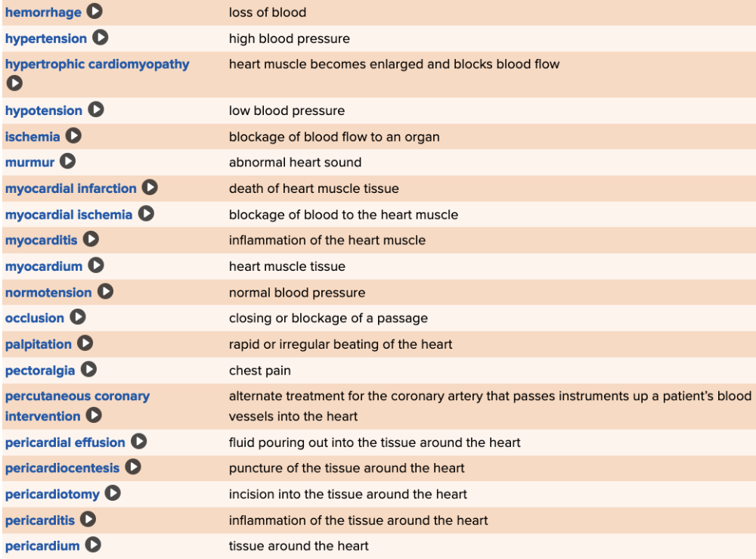Viewport: 756px width, 559px height.
Task: Play myocardial infarction pronunciation
Action: point(150,188)
